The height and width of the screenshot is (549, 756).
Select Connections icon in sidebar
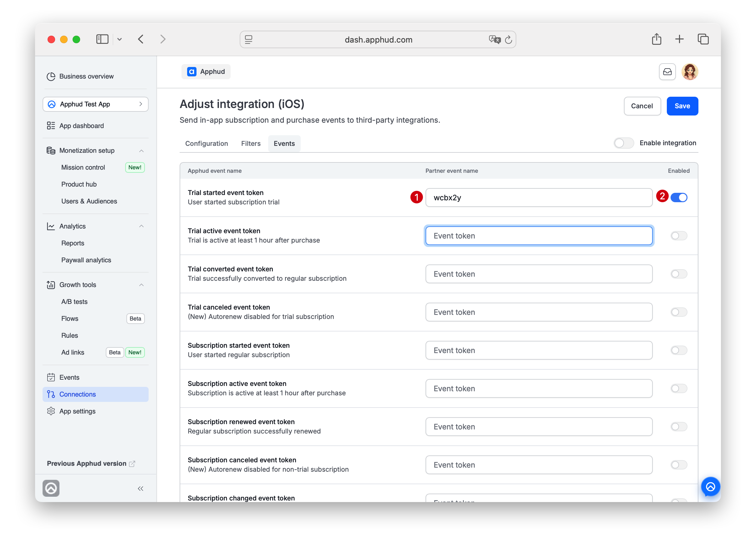coord(51,394)
